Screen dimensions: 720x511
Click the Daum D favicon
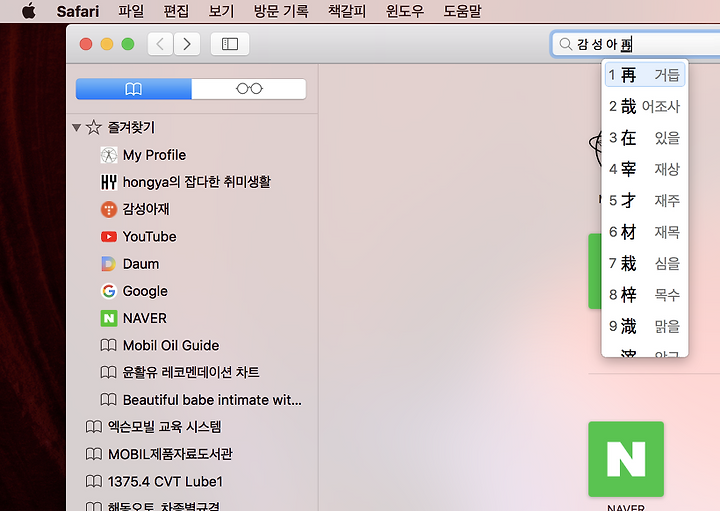(x=109, y=264)
